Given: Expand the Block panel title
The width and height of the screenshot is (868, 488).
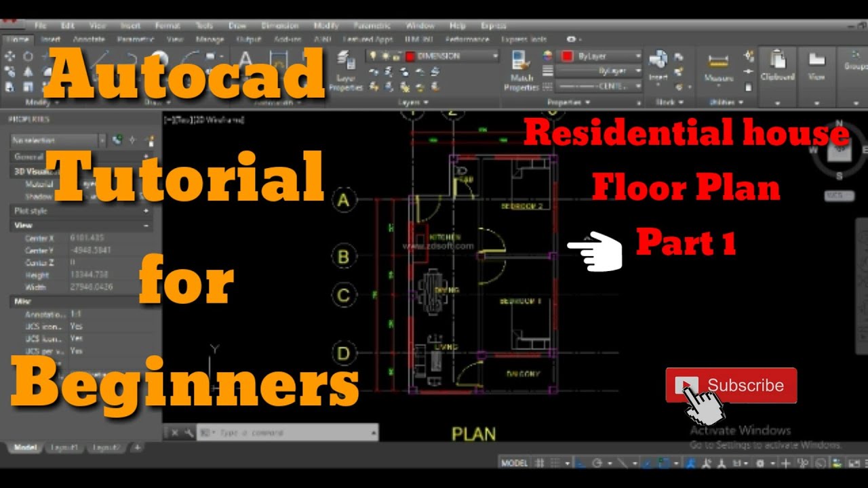Looking at the screenshot, I should point(670,102).
